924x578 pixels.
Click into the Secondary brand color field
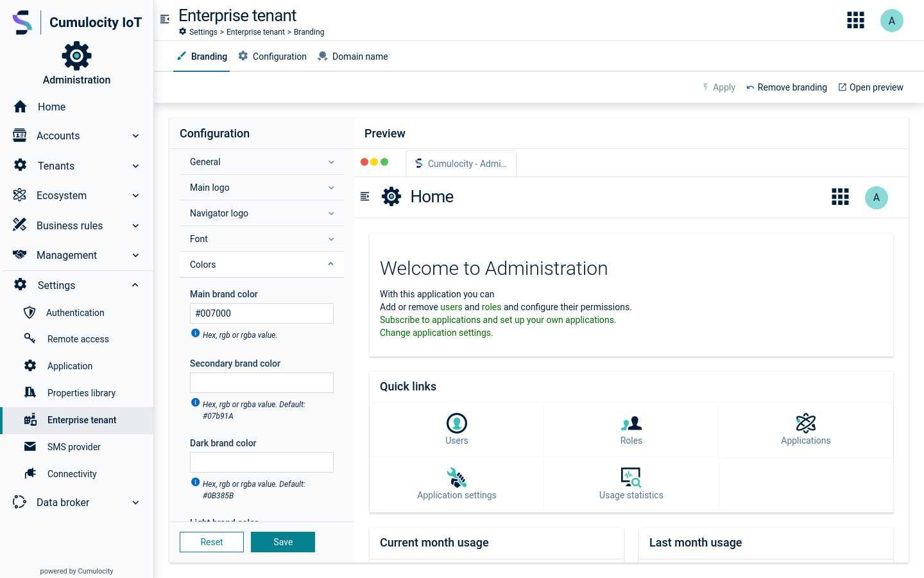262,383
